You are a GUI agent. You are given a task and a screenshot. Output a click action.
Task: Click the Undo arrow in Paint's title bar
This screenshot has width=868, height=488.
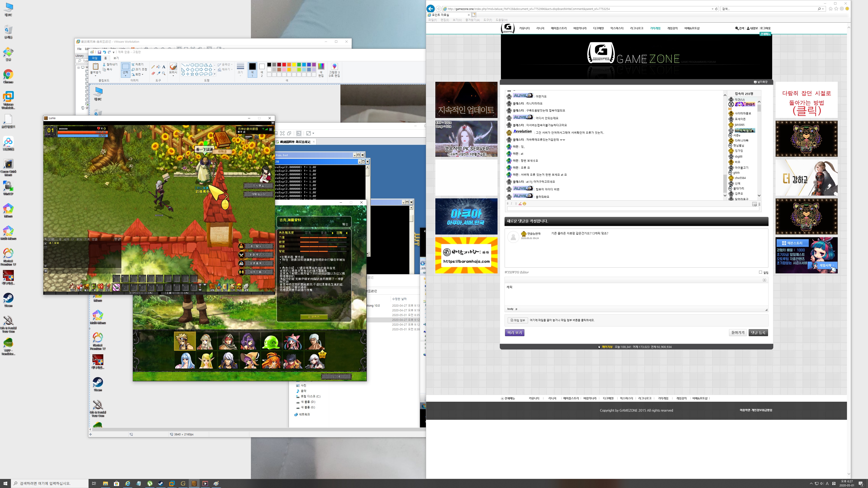[104, 52]
